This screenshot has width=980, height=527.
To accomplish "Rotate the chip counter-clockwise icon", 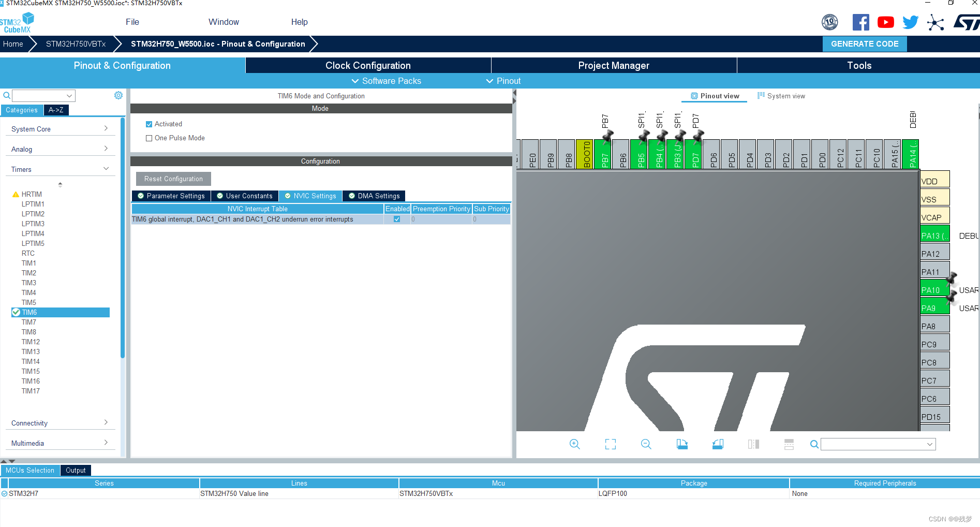I will pos(718,444).
